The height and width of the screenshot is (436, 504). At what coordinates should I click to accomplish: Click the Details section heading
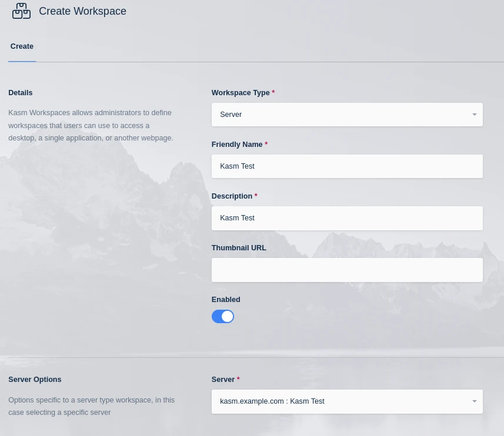point(20,93)
